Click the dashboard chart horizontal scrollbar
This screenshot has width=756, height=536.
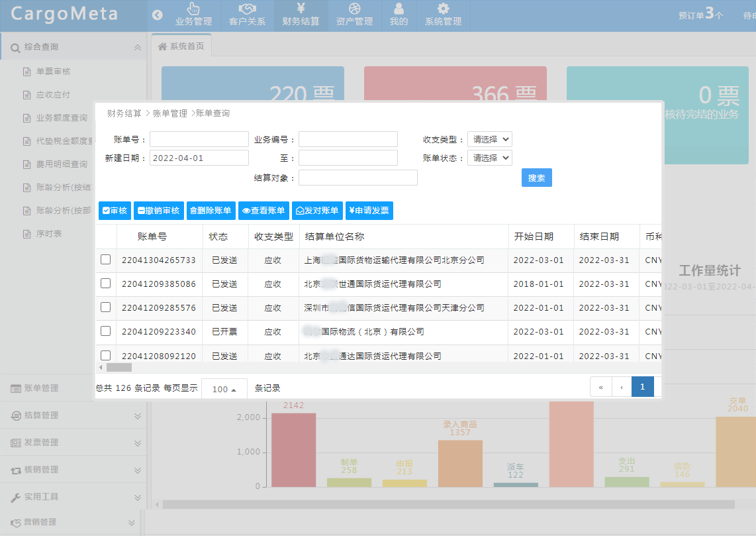pos(448,505)
